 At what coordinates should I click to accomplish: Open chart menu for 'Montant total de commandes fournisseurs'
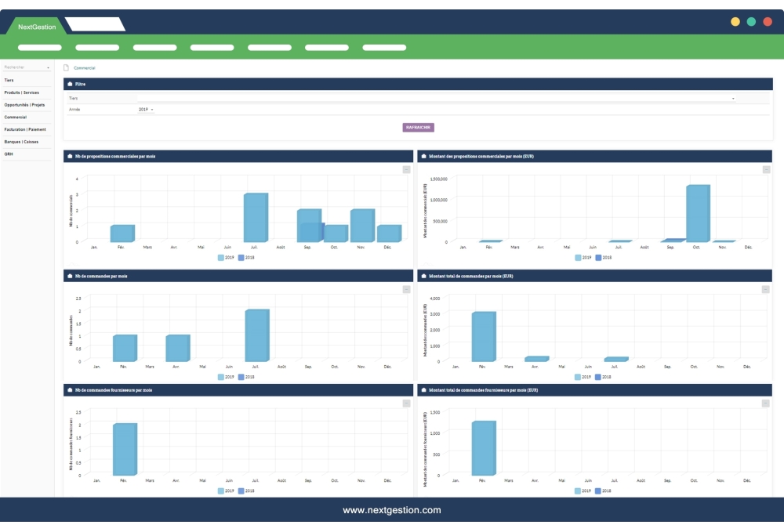point(766,404)
